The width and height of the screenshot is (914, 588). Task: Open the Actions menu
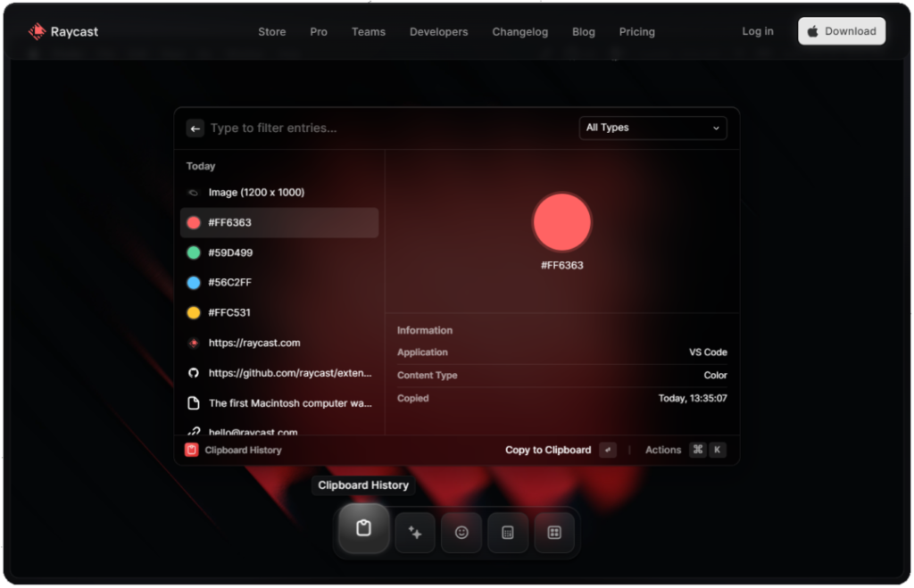[x=663, y=450]
